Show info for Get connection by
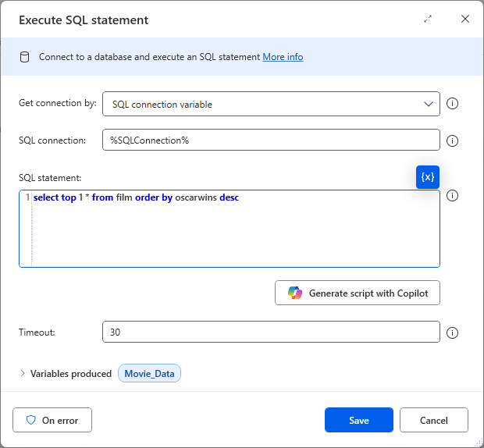The image size is (484, 448). [x=452, y=104]
